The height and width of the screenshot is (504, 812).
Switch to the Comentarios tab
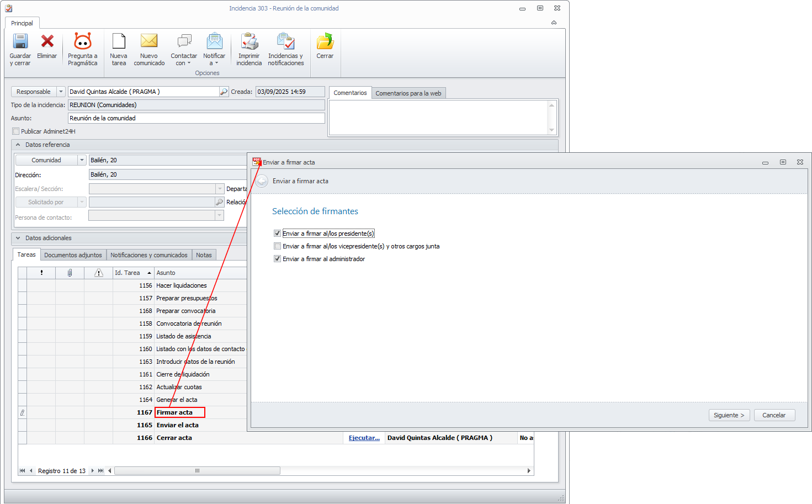point(350,93)
